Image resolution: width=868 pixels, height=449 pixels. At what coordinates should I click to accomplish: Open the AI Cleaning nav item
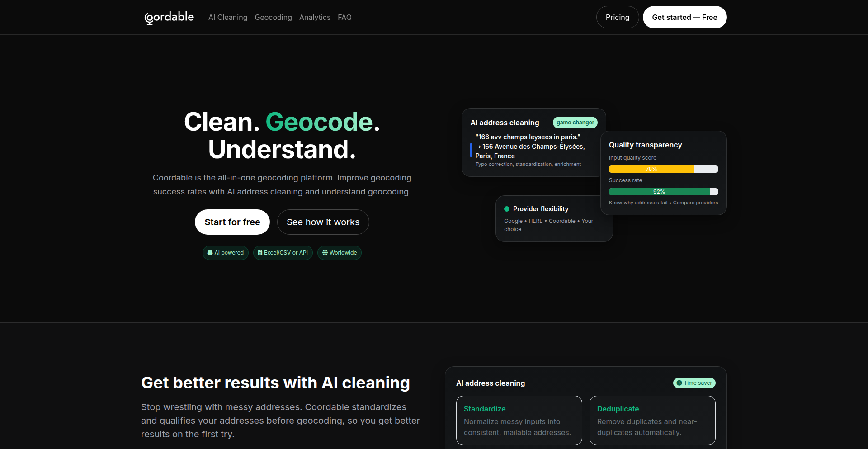228,17
